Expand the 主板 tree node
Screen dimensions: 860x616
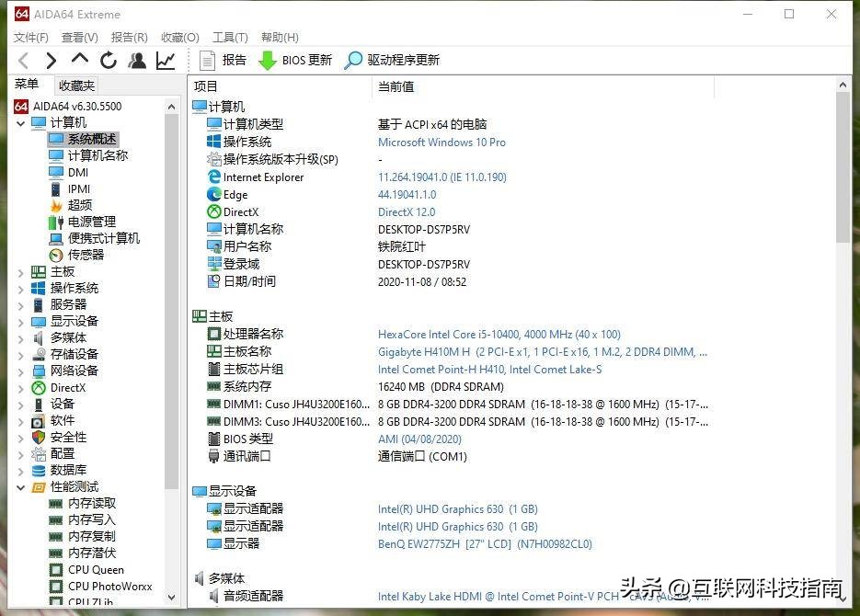[x=20, y=271]
